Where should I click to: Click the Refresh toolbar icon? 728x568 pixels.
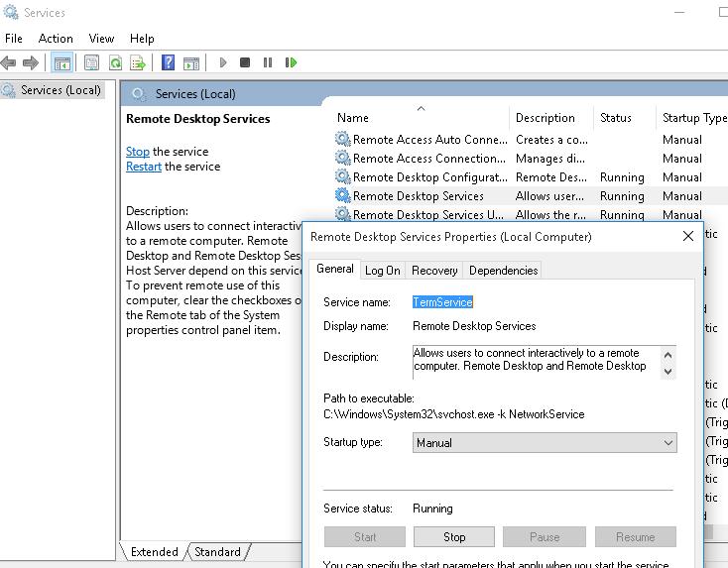[x=115, y=62]
